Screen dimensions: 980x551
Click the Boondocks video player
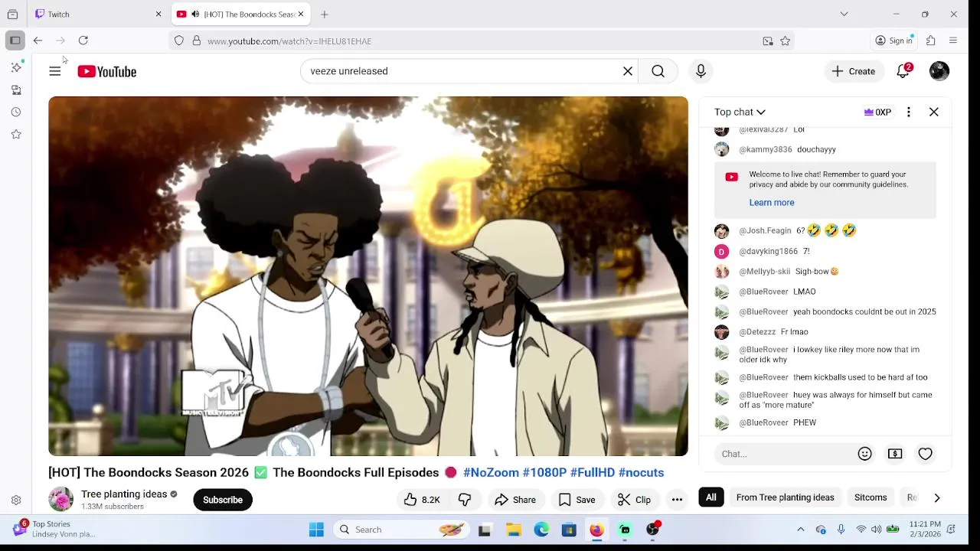pyautogui.click(x=368, y=276)
